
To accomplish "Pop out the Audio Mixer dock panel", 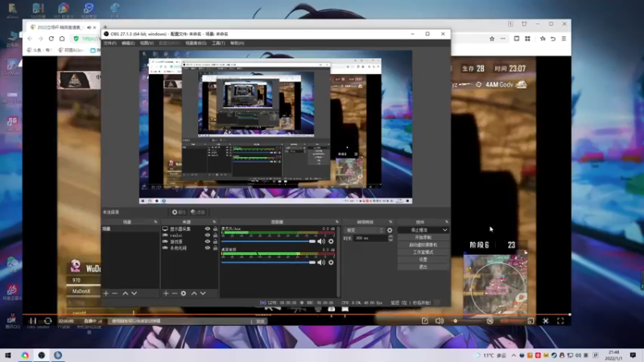I will click(x=337, y=222).
